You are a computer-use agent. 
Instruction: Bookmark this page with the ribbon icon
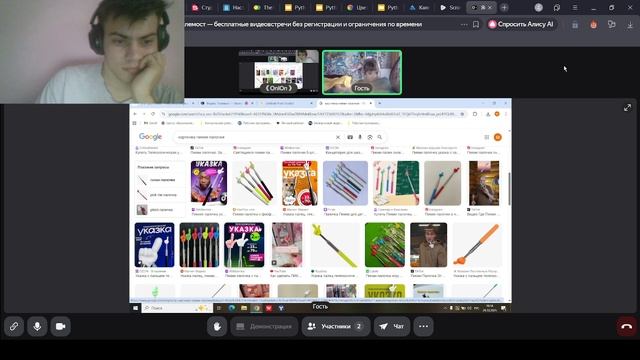[x=476, y=24]
